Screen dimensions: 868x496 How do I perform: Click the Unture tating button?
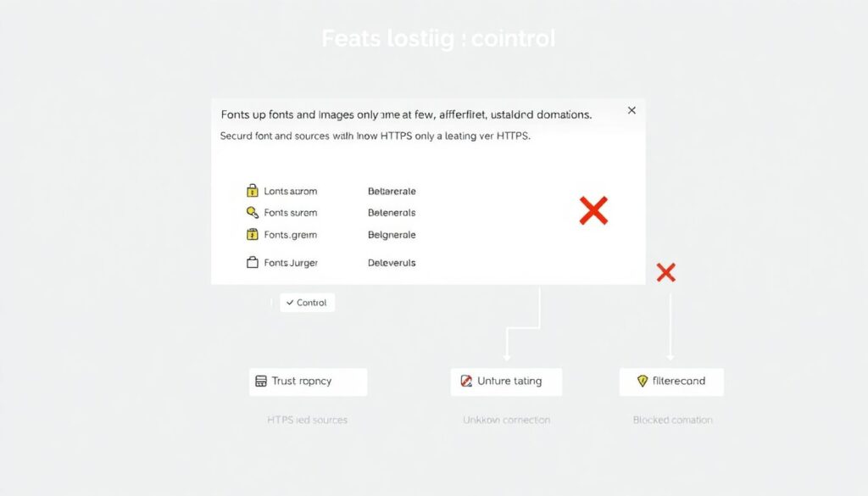click(x=507, y=382)
